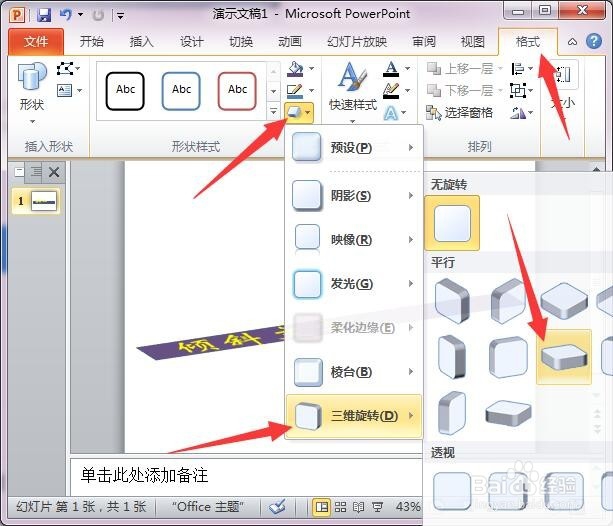Switch to the 设计 tab
This screenshot has width=613, height=526.
192,41
